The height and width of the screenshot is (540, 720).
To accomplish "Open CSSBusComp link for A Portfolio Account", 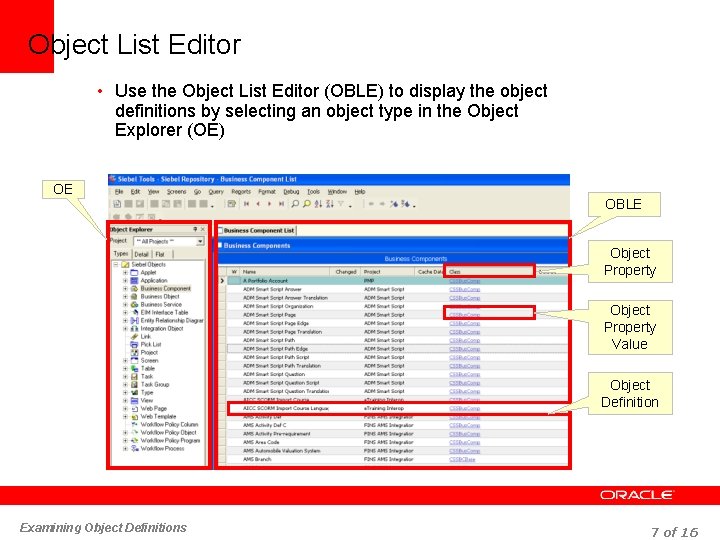I will pyautogui.click(x=464, y=281).
